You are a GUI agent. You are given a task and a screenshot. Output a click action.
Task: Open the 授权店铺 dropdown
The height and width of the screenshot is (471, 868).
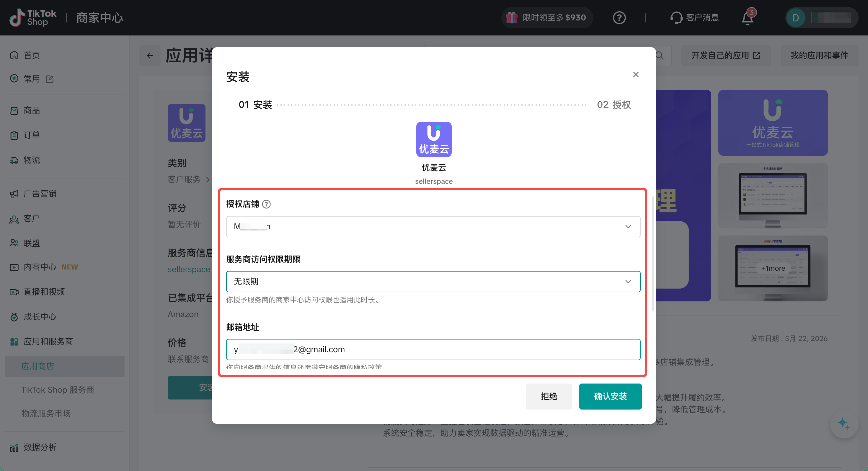433,227
